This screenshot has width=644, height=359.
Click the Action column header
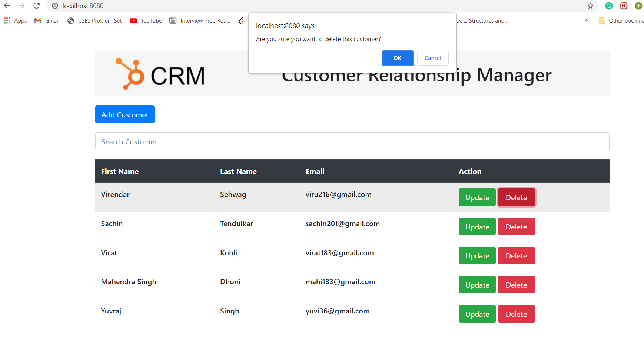click(470, 171)
